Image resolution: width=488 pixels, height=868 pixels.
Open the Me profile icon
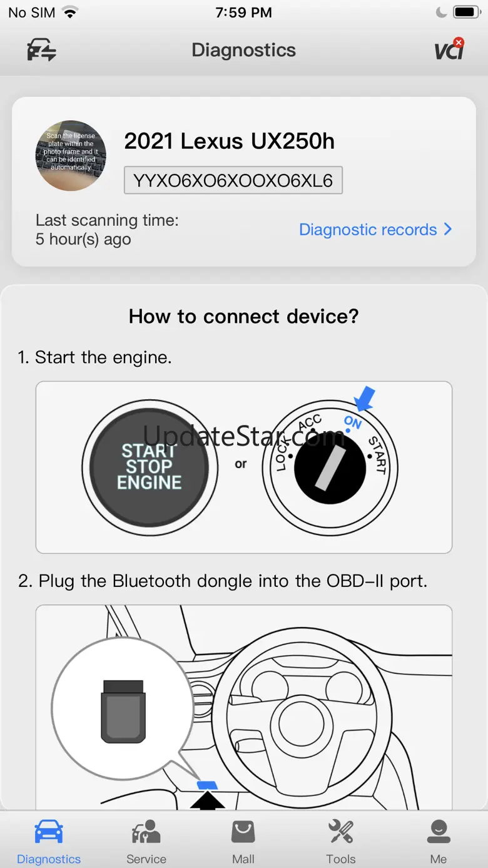click(x=439, y=832)
